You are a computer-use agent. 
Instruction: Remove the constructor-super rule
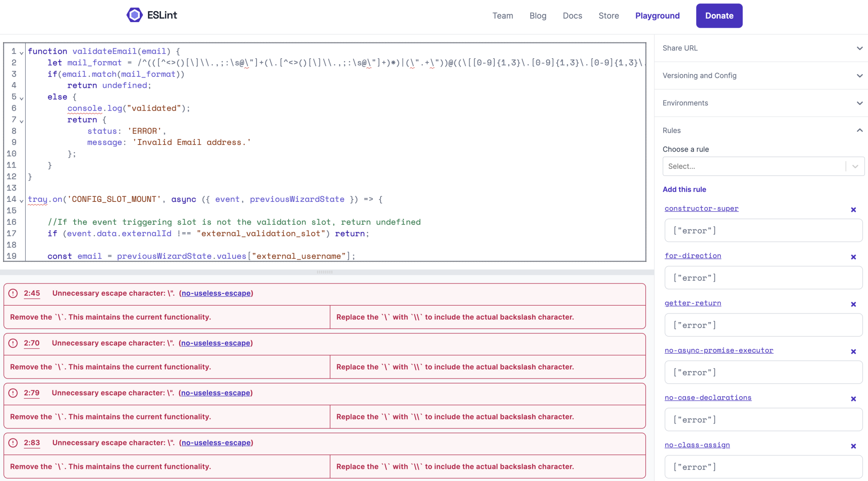tap(853, 209)
